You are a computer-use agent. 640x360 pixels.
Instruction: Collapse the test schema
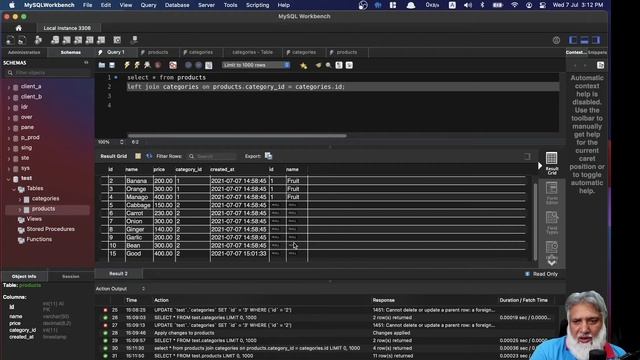pyautogui.click(x=9, y=179)
